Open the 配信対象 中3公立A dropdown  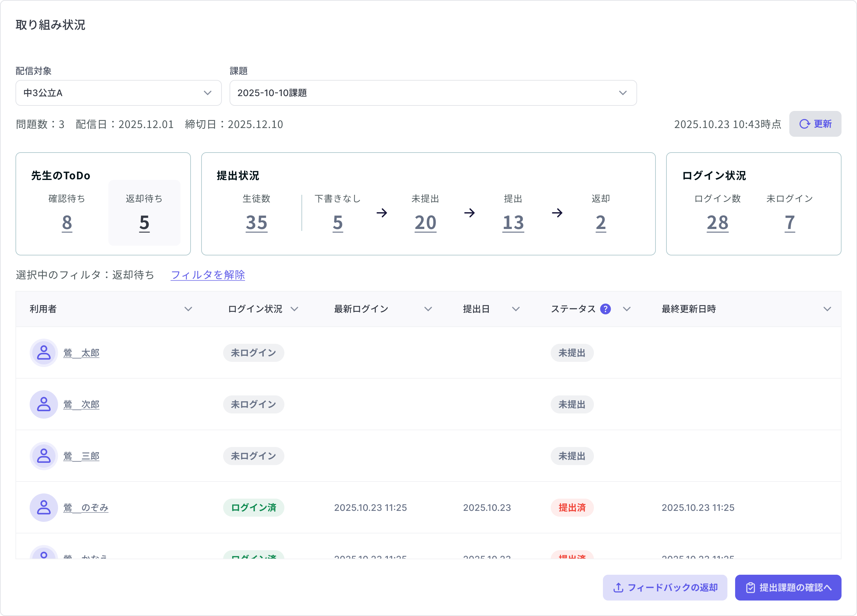tap(118, 93)
